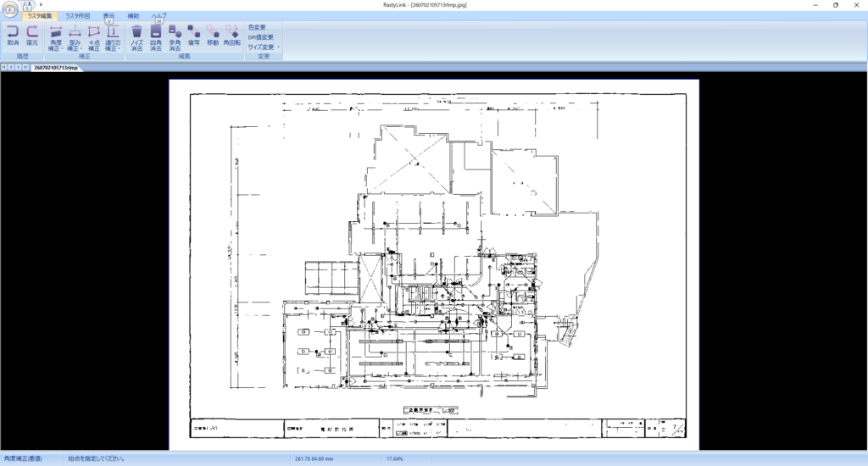Click the 角度補正(垂直) status bar text
This screenshot has width=868, height=466.
[23, 459]
